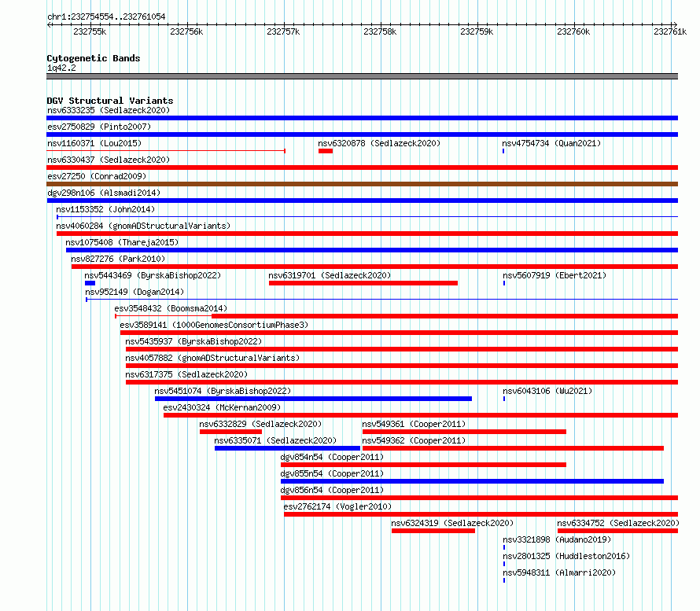Click the 232760k ruler tick label
Screen dimensions: 700x611
[x=573, y=31]
